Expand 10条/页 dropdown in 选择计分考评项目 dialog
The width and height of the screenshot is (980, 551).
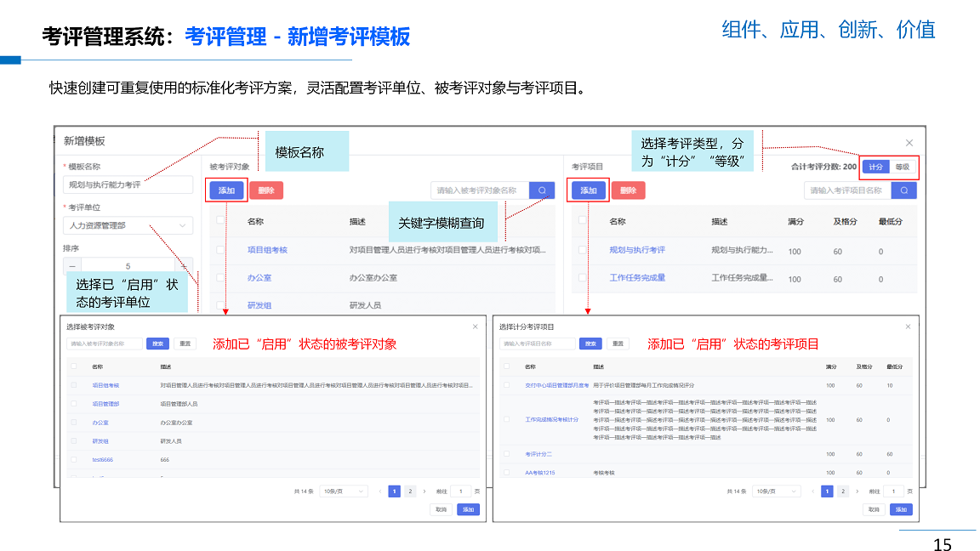[x=776, y=491]
